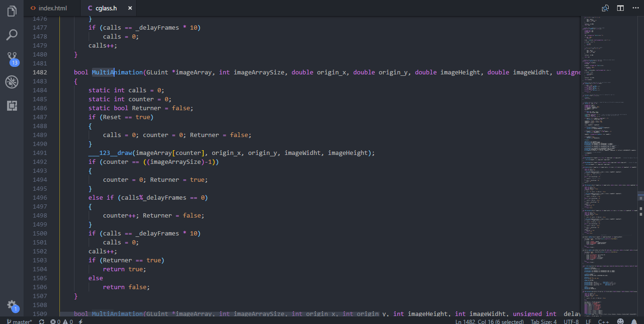Open the Manage gear menu
Image resolution: width=644 pixels, height=324 pixels.
(12, 305)
